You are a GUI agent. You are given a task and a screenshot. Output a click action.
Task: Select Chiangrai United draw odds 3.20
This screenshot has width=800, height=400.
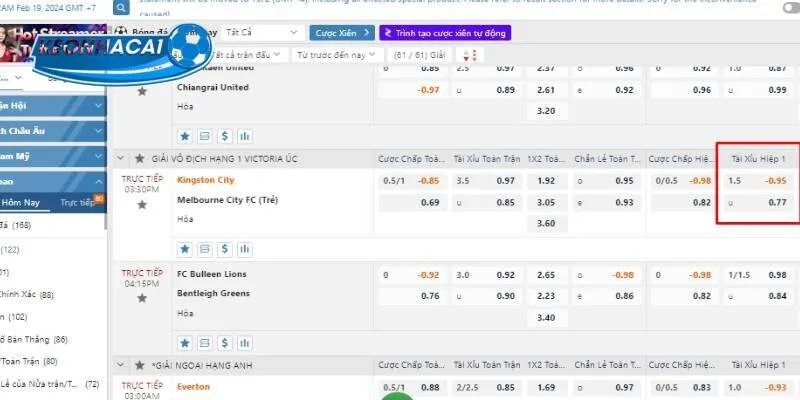pyautogui.click(x=546, y=111)
